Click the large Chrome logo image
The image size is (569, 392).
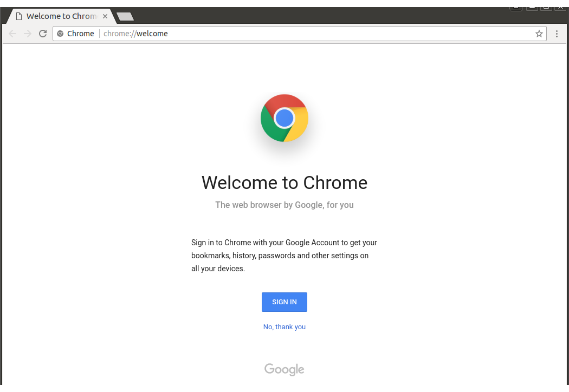pos(284,118)
